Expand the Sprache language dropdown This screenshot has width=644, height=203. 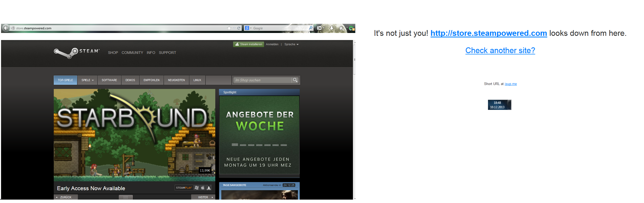291,44
